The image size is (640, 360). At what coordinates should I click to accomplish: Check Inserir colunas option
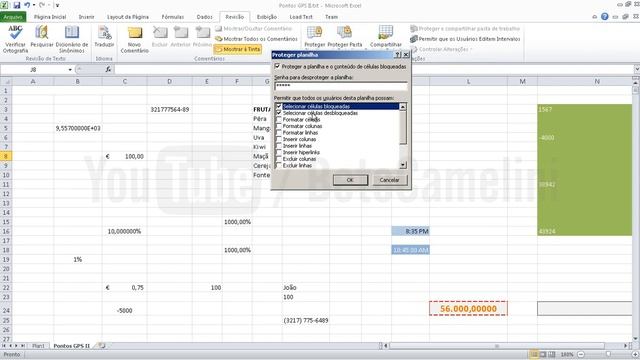coord(279,139)
